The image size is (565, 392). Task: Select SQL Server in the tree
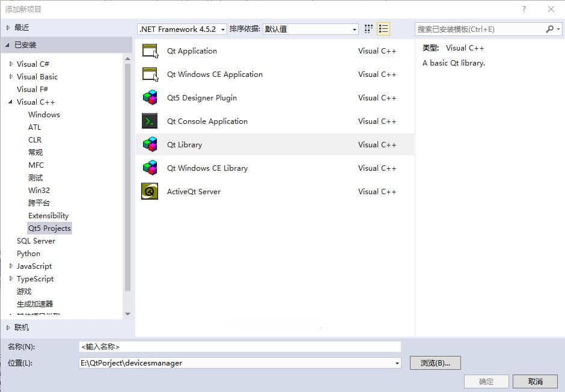(x=36, y=240)
